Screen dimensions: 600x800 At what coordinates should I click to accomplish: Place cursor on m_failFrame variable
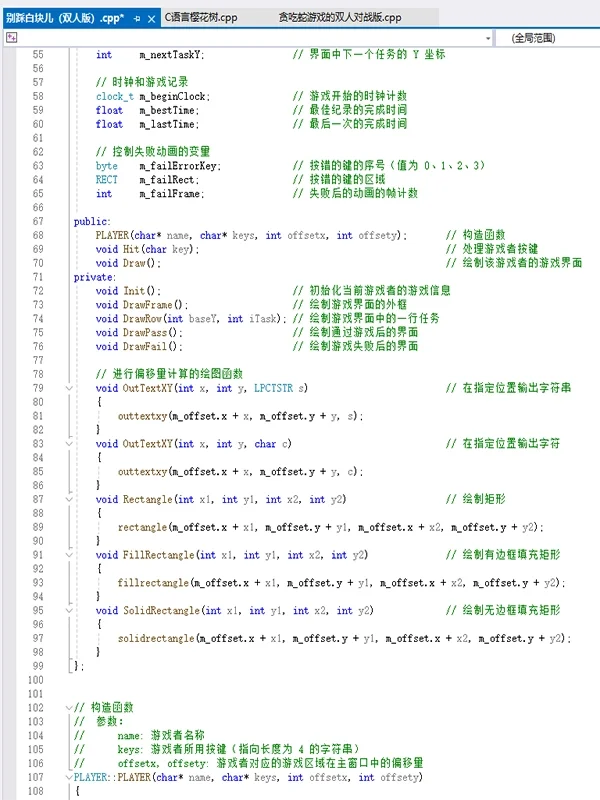click(x=171, y=194)
